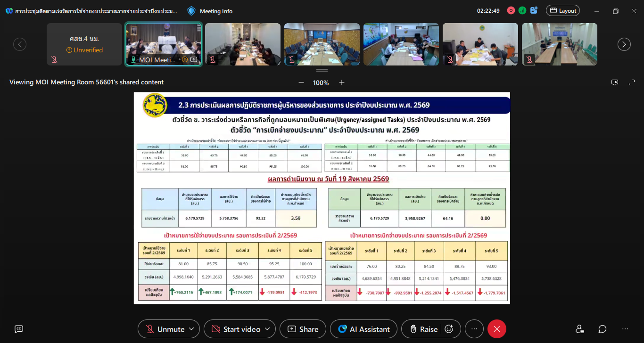
Task: Click the Webex app logo icon
Action: point(9,11)
